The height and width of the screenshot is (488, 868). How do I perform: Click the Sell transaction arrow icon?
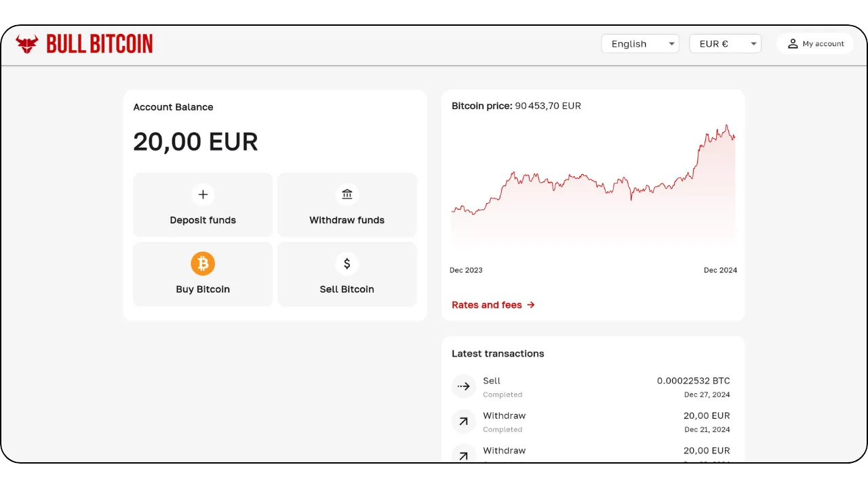pos(464,386)
